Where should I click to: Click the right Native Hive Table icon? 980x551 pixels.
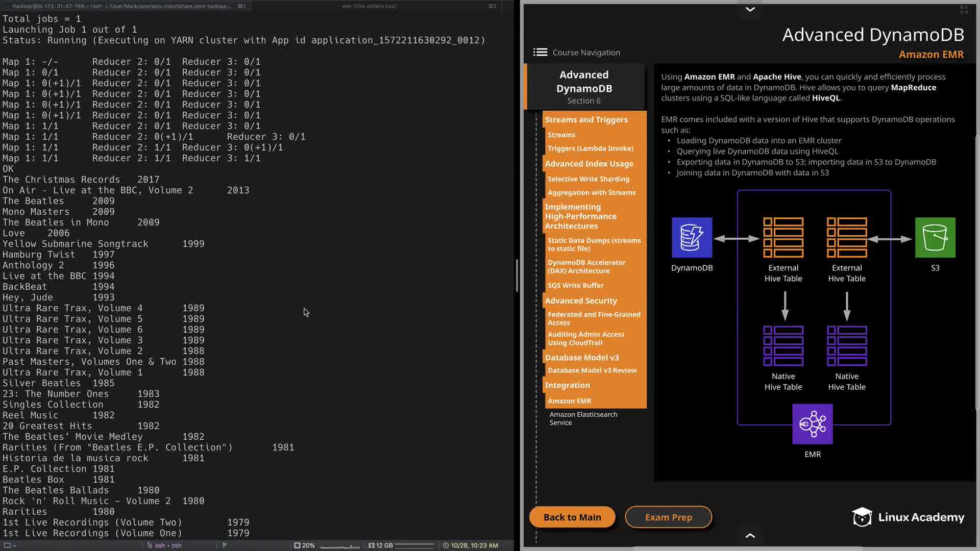[846, 346]
